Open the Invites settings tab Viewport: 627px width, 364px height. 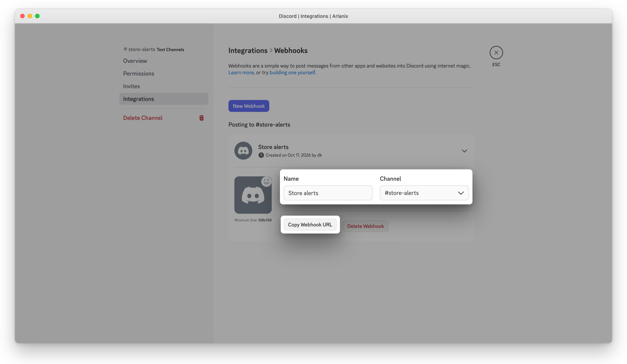(x=163, y=86)
